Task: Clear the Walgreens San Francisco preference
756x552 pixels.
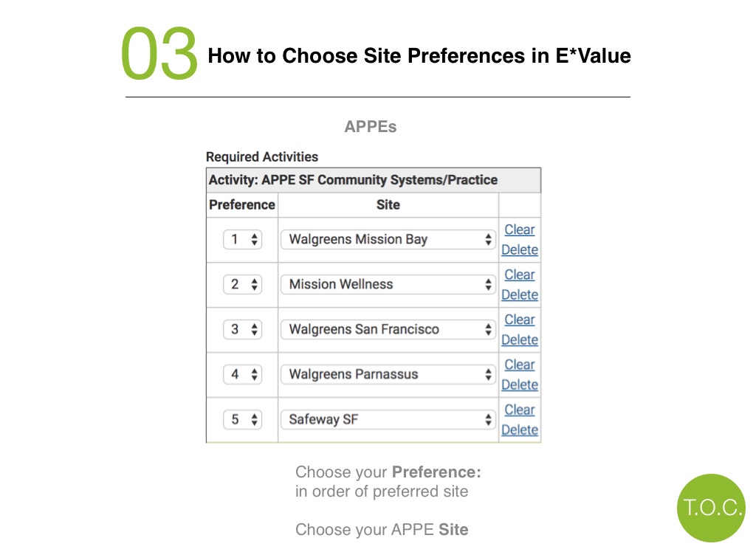Action: pos(520,320)
